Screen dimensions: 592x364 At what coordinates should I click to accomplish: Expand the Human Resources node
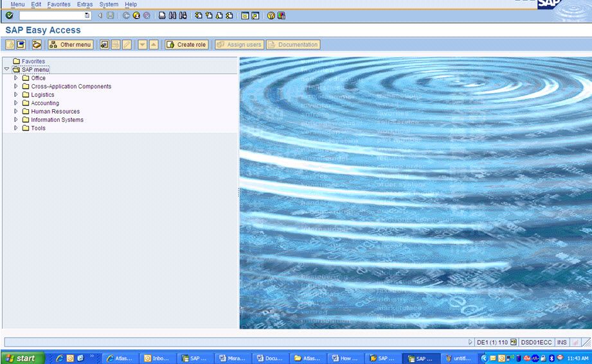click(16, 111)
